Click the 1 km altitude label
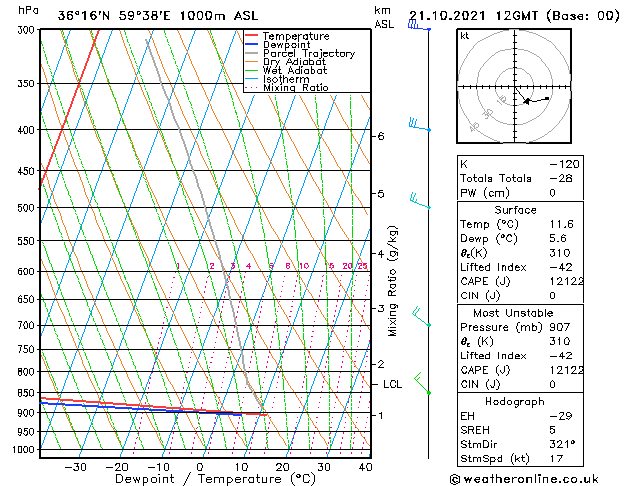 point(380,415)
